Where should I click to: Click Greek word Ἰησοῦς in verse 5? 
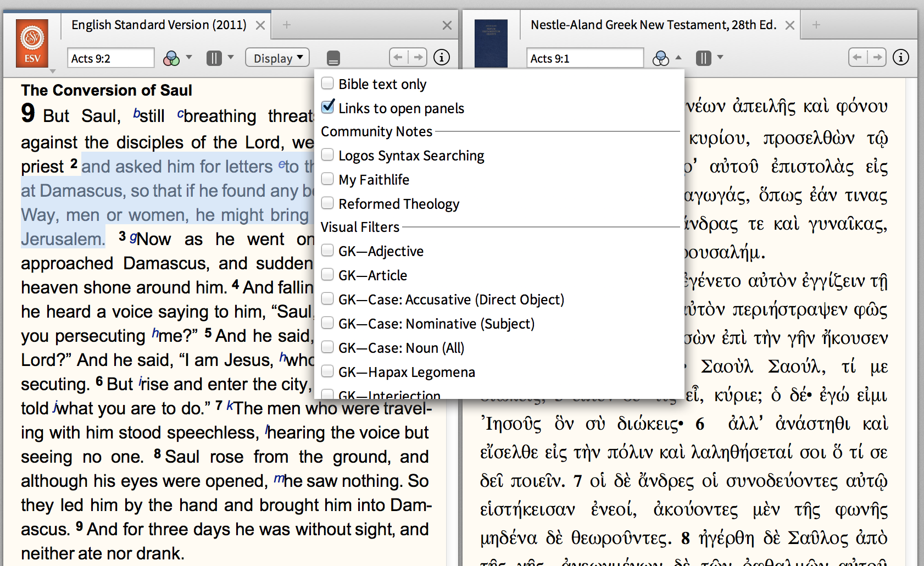511,424
